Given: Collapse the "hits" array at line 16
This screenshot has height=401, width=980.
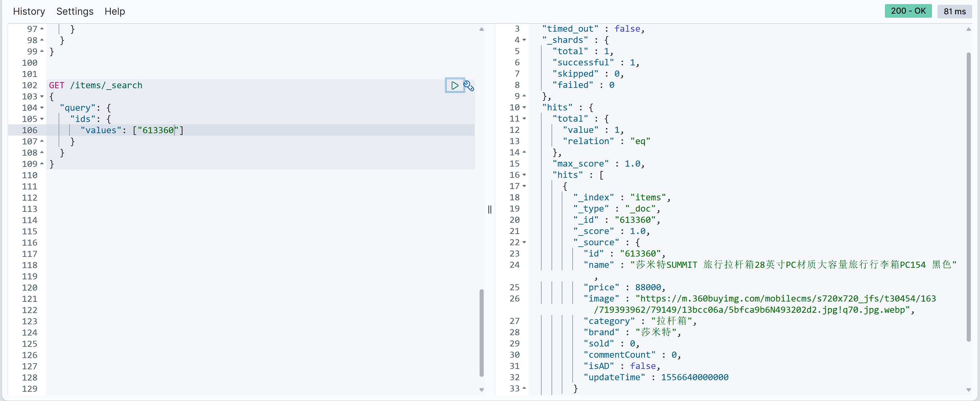Looking at the screenshot, I should [x=524, y=175].
